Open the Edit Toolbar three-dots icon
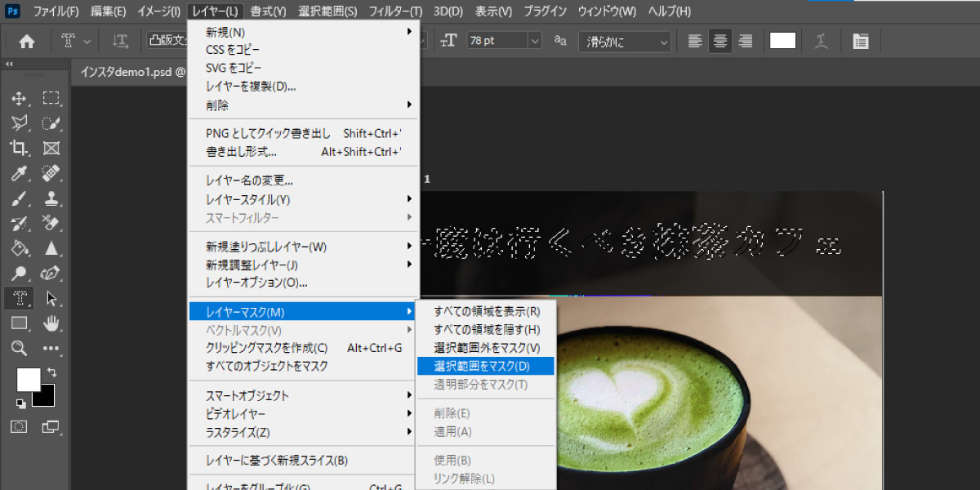Screen dimensions: 980x490 click(x=51, y=348)
